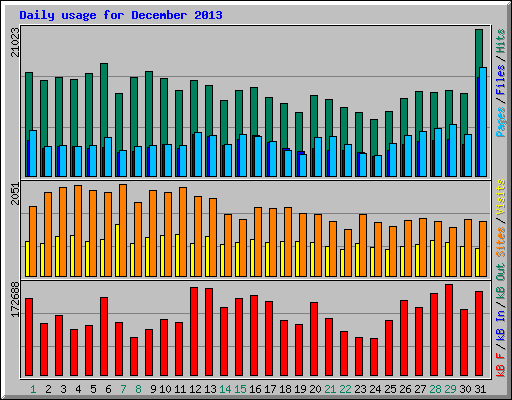
Task: Click day 10 on the x-axis
Action: click(165, 389)
